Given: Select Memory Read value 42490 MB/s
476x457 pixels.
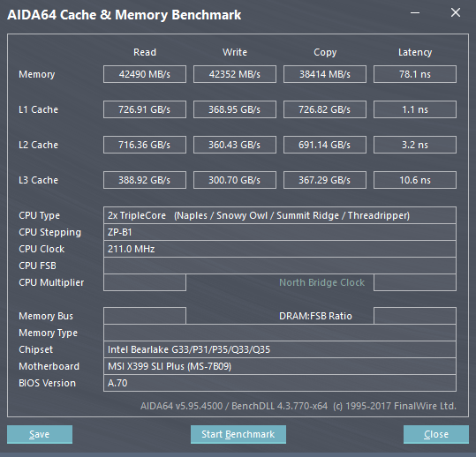Looking at the screenshot, I should coord(145,74).
